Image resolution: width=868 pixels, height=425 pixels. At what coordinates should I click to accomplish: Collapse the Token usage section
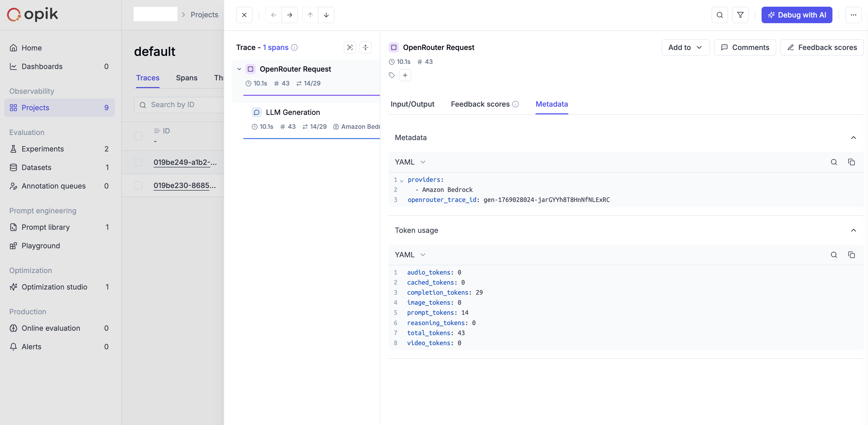(x=853, y=230)
